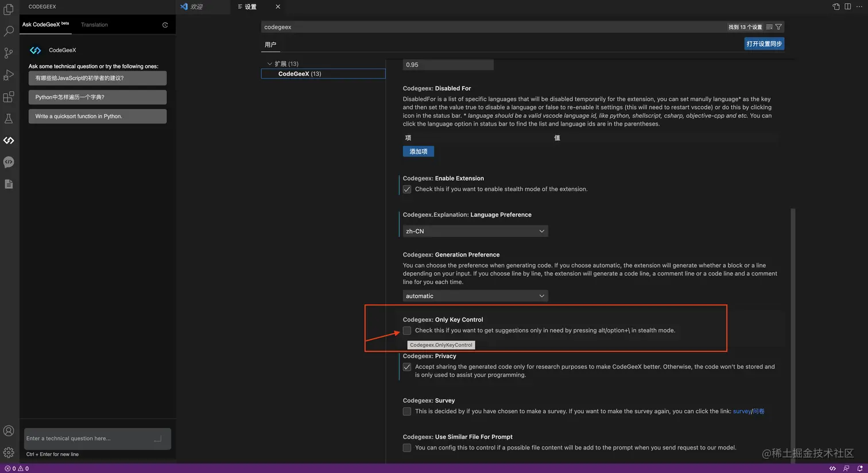Click the send arrow in question box
The image size is (868, 473).
tap(158, 439)
